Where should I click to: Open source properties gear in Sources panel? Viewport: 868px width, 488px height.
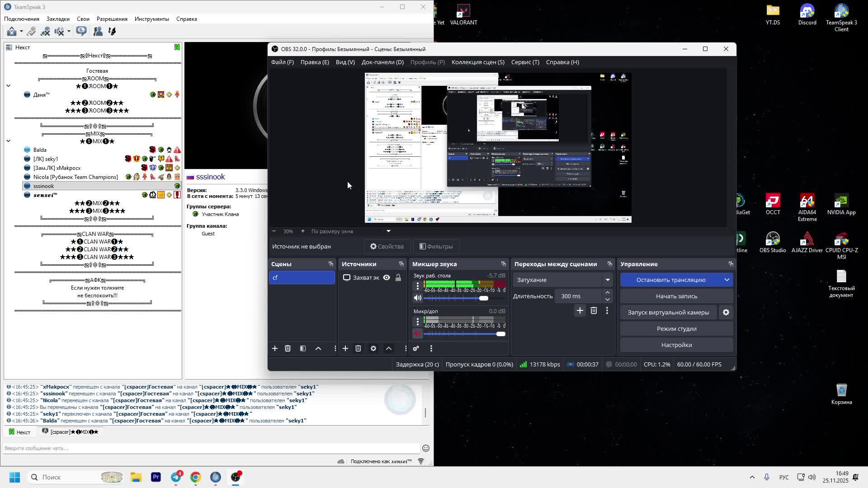coord(373,348)
